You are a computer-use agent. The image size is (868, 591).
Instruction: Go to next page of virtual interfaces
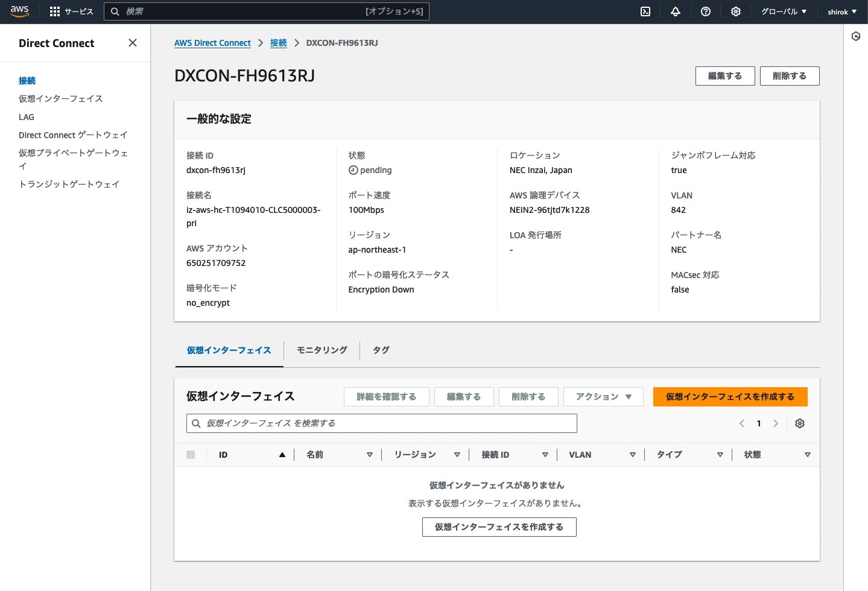[x=776, y=423]
